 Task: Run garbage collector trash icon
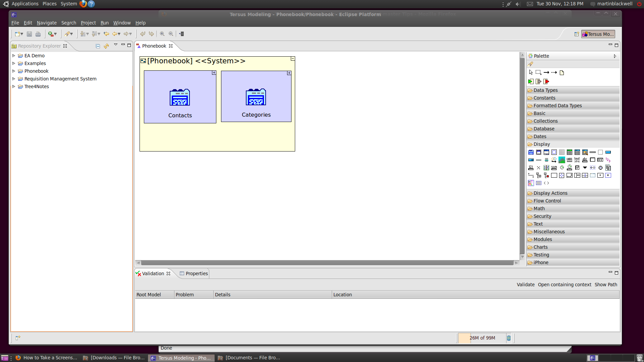point(509,338)
